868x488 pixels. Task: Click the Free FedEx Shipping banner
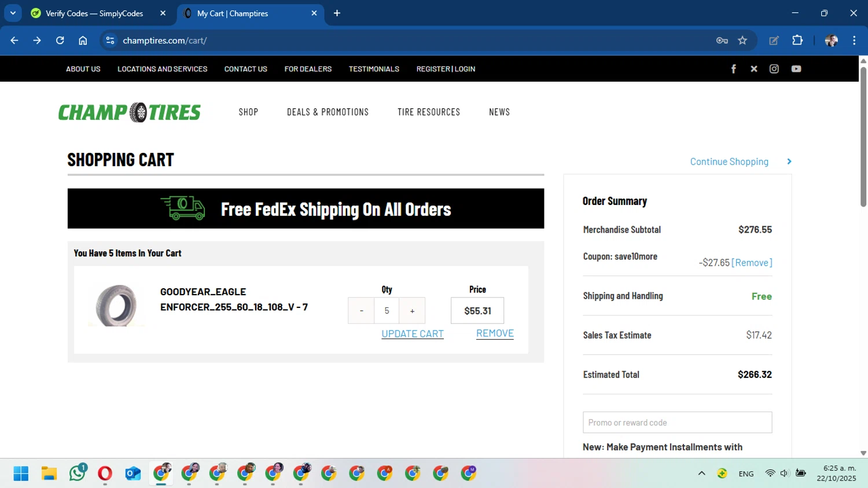tap(306, 208)
